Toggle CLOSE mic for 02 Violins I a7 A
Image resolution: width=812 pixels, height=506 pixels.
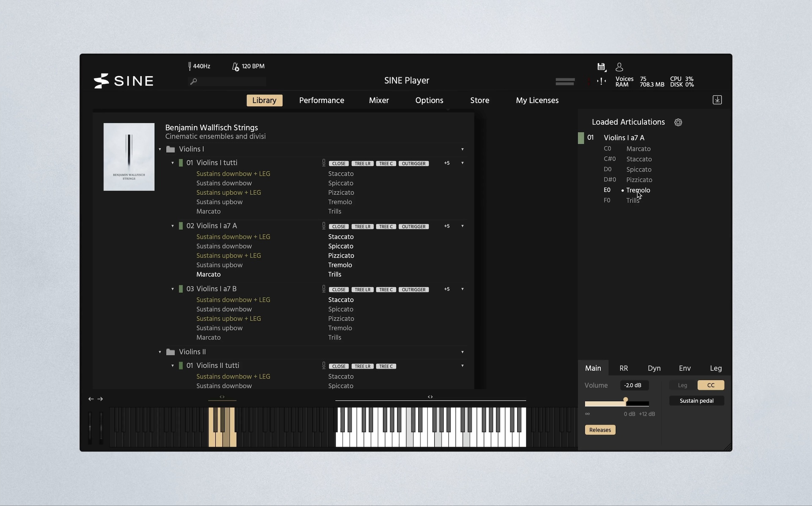coord(339,227)
